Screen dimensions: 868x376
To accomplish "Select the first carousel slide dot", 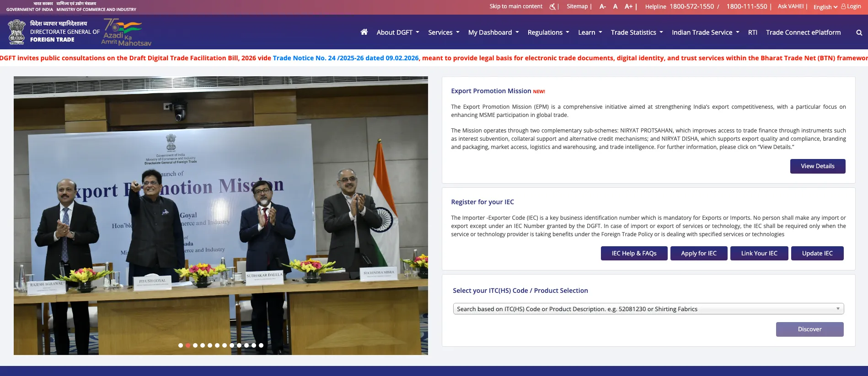I will click(181, 345).
